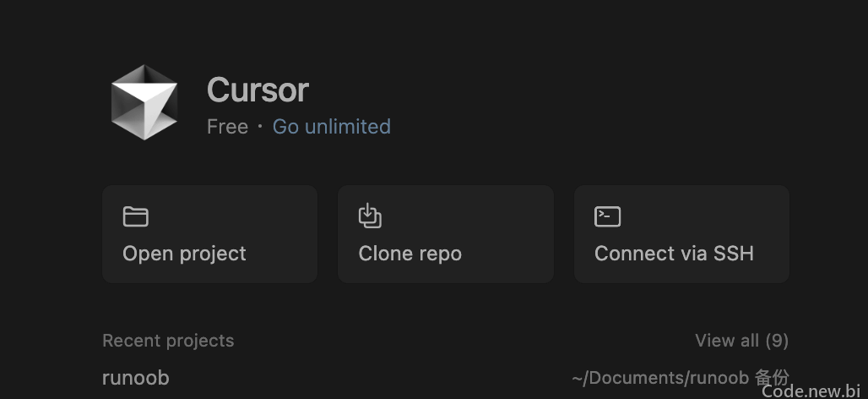Click the Recent projects heading
Viewport: 868px width, 399px height.
coord(168,341)
